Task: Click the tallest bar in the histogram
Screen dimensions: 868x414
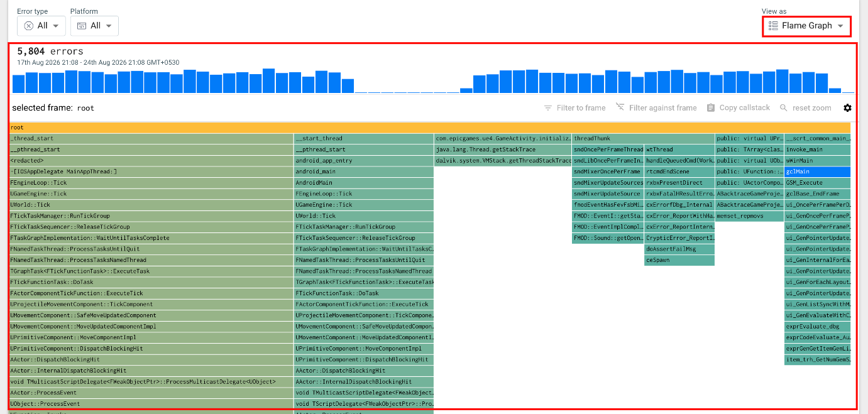Action: coord(269,81)
